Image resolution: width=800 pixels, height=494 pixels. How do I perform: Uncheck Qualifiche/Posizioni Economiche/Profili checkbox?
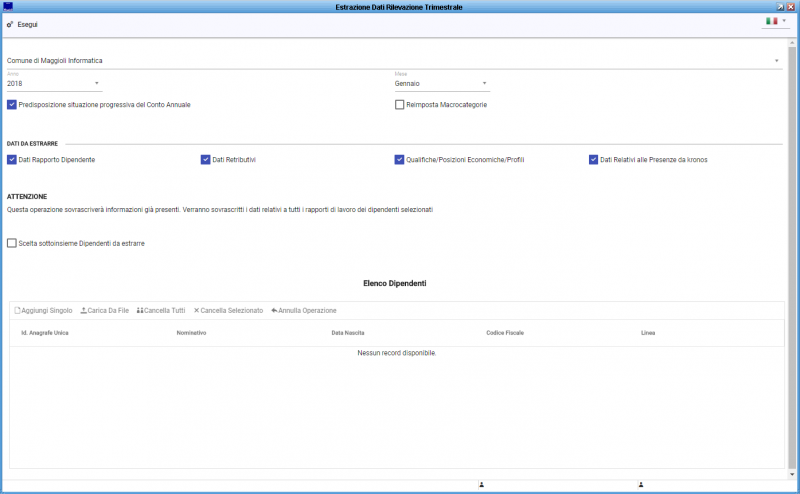pos(399,160)
